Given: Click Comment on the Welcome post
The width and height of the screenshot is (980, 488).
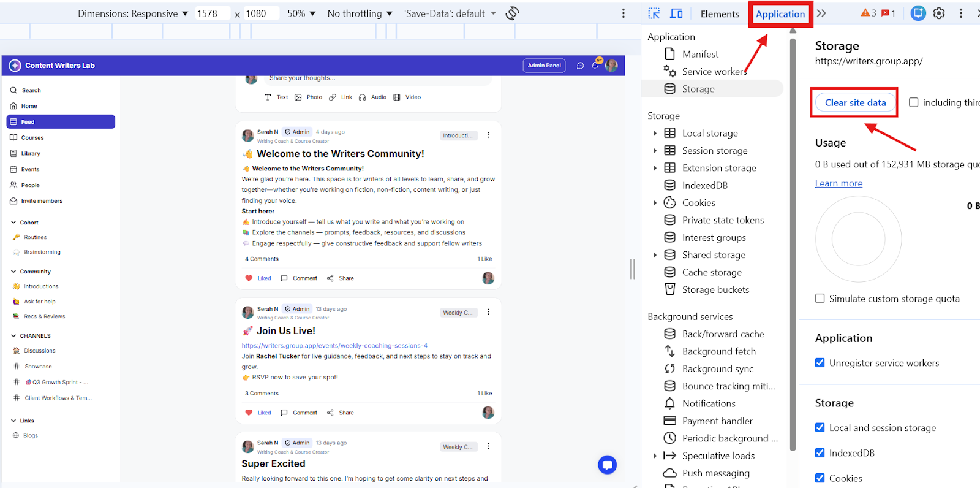Looking at the screenshot, I should pos(299,278).
